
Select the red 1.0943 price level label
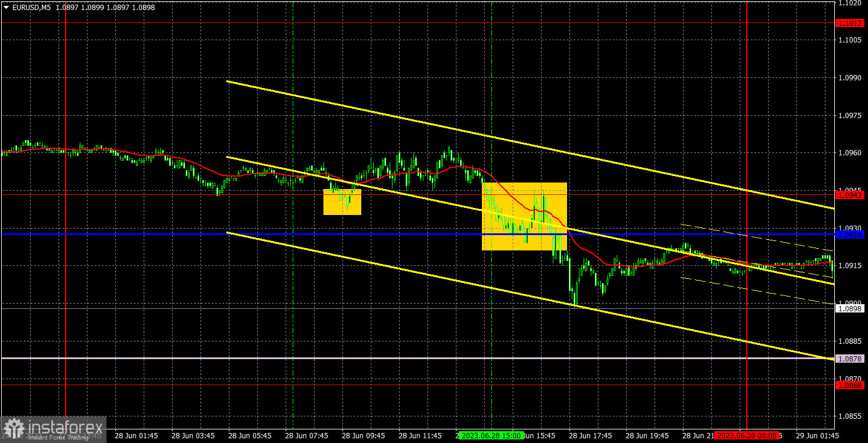[x=850, y=194]
